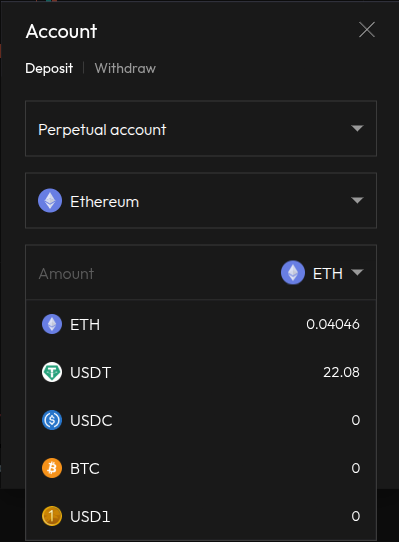Click the Amount input field
Viewport: 399px width, 542px height.
pyautogui.click(x=152, y=273)
